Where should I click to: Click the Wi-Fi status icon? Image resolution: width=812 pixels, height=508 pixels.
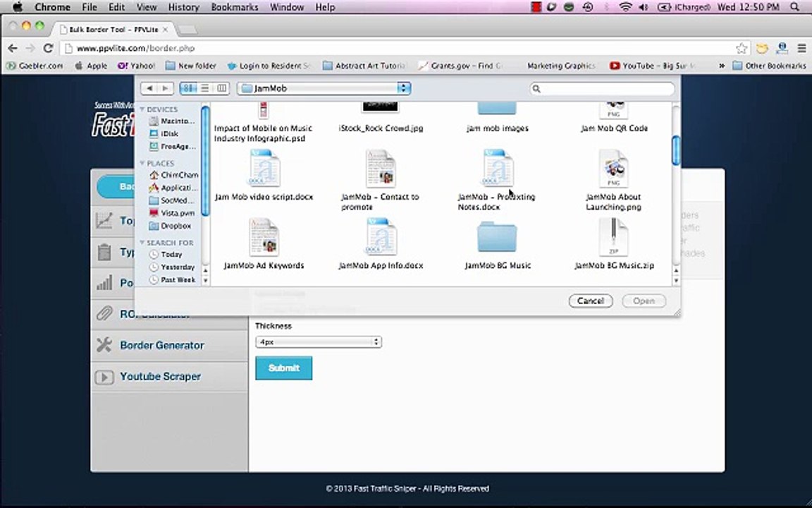(x=626, y=7)
